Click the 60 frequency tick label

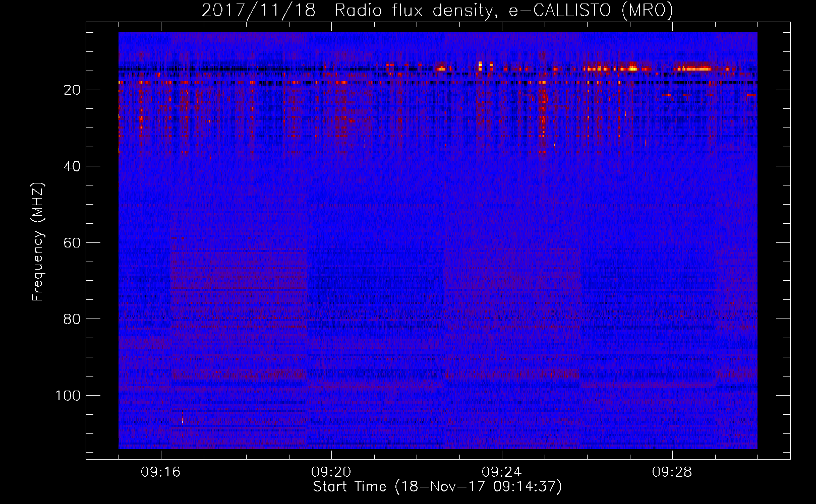[72, 243]
